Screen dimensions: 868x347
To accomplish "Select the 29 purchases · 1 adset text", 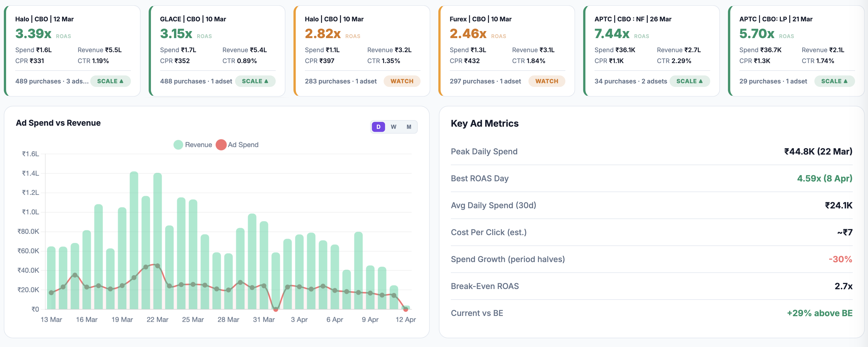I will tap(773, 81).
